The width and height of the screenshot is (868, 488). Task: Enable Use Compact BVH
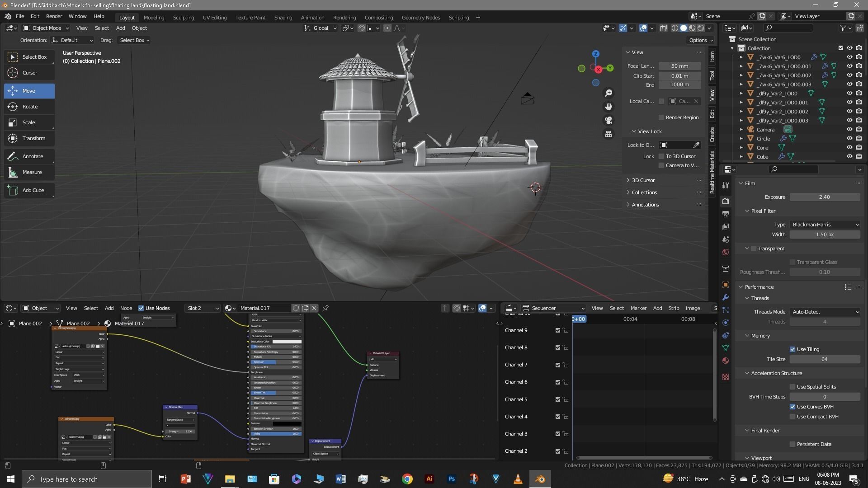793,417
